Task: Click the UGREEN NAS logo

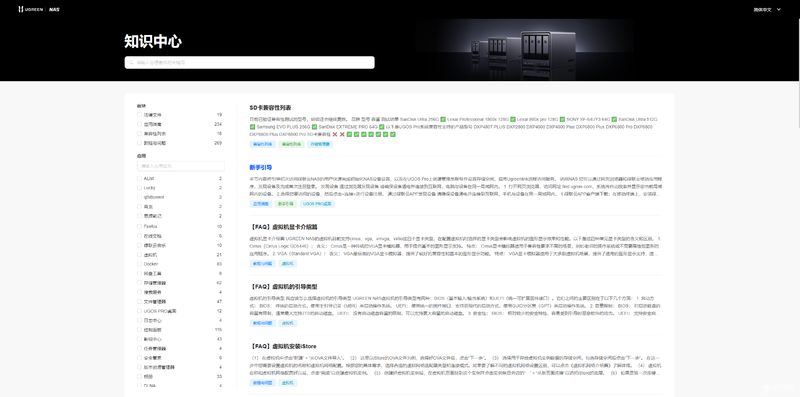Action: tap(39, 9)
